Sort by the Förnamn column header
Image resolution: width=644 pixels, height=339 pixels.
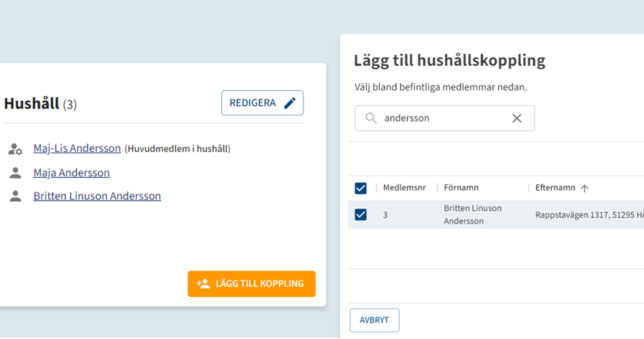tap(461, 188)
